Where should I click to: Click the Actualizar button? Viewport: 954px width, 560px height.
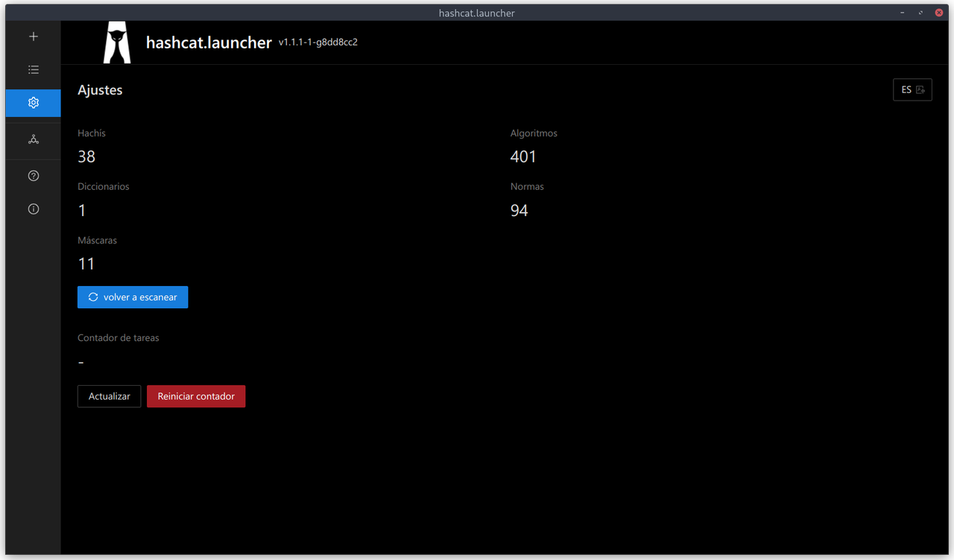[x=110, y=396]
